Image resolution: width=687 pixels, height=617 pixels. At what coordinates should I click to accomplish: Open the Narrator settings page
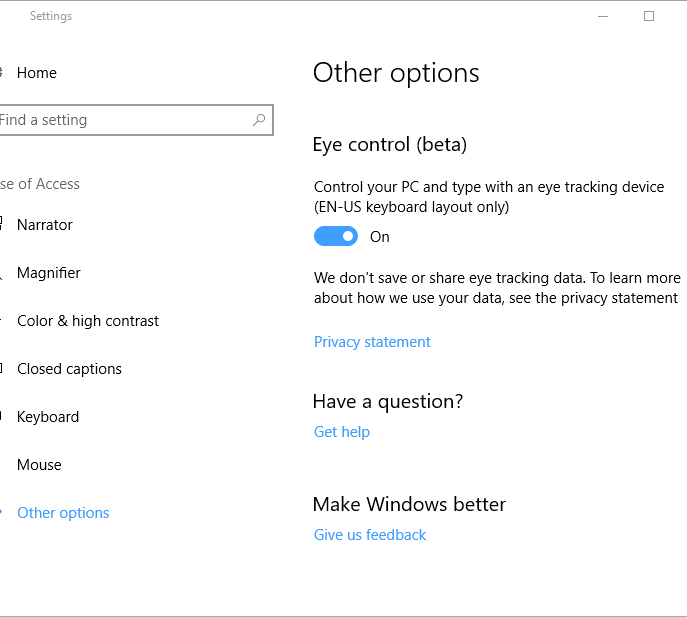click(x=44, y=225)
